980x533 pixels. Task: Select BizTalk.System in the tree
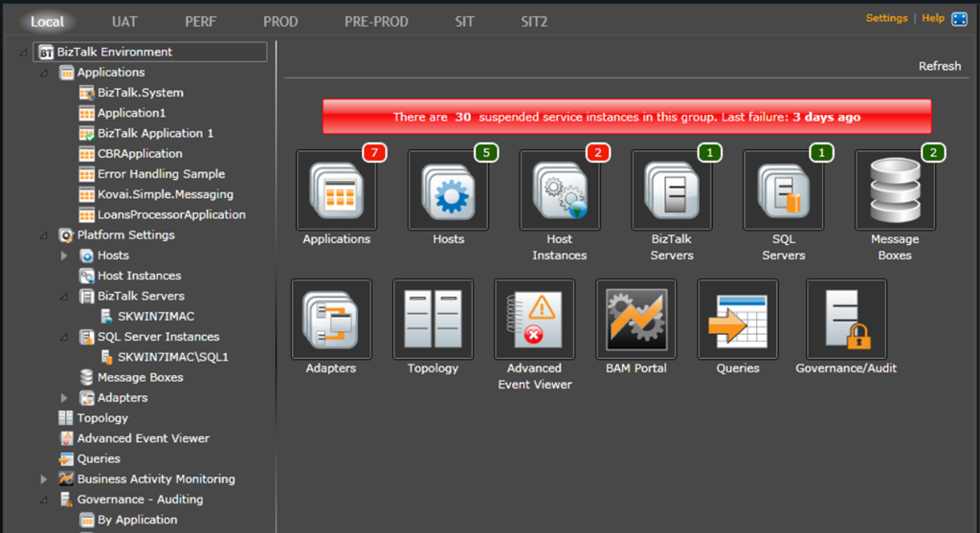coord(140,93)
